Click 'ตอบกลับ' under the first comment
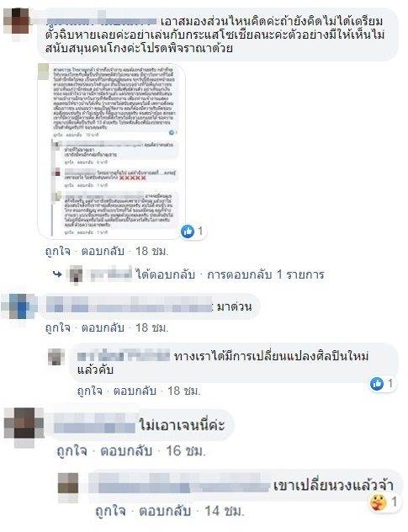 click(x=103, y=252)
